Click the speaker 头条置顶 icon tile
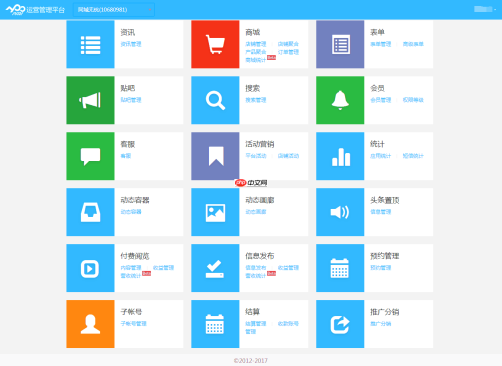The height and width of the screenshot is (366, 502). tap(340, 212)
